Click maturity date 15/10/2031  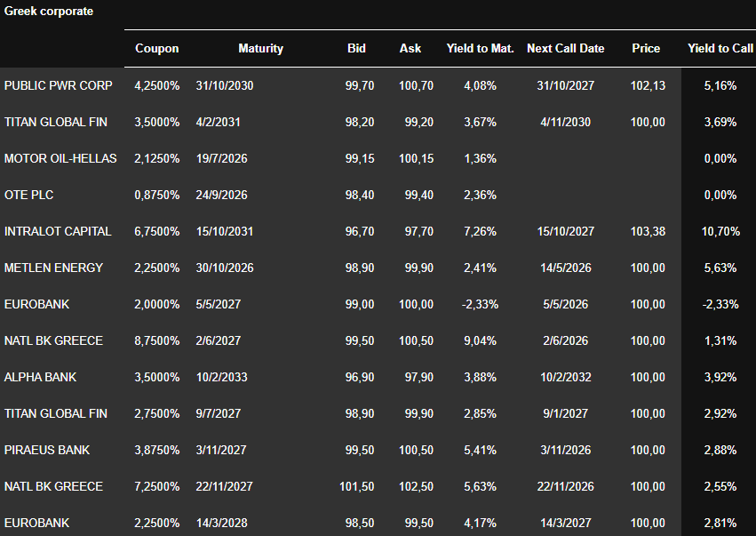click(225, 231)
